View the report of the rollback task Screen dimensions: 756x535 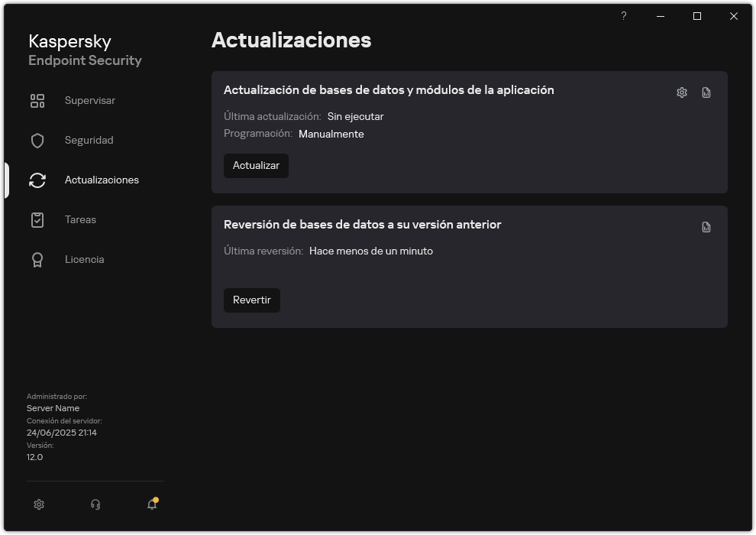[x=706, y=226]
